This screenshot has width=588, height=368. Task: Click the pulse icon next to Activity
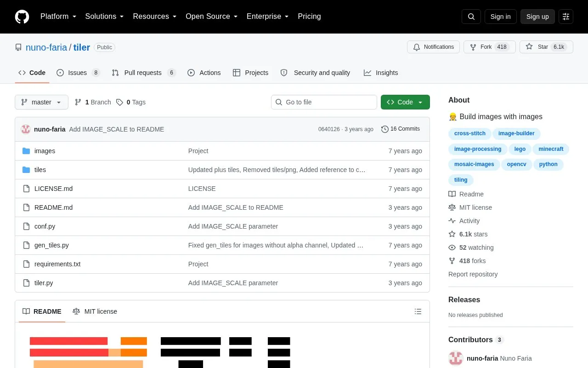tap(452, 221)
